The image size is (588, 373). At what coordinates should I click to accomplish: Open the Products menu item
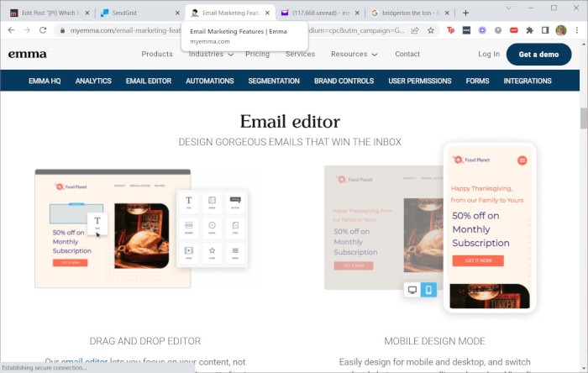[x=157, y=54]
